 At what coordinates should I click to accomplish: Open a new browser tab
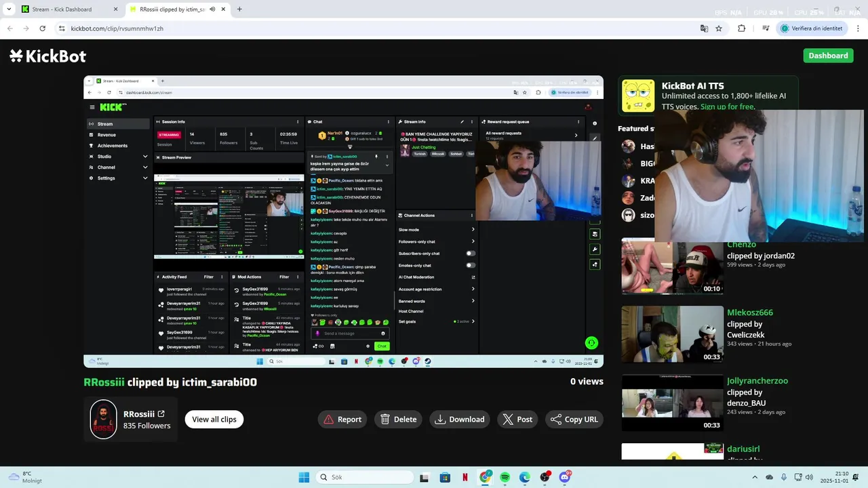click(x=239, y=9)
